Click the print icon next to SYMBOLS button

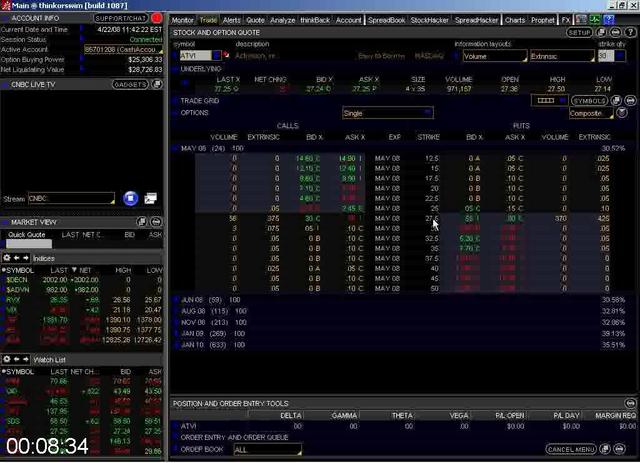point(631,100)
